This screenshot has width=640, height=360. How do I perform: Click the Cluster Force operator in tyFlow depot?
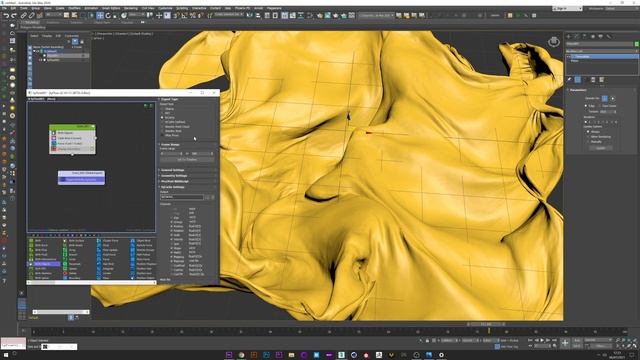click(x=108, y=241)
